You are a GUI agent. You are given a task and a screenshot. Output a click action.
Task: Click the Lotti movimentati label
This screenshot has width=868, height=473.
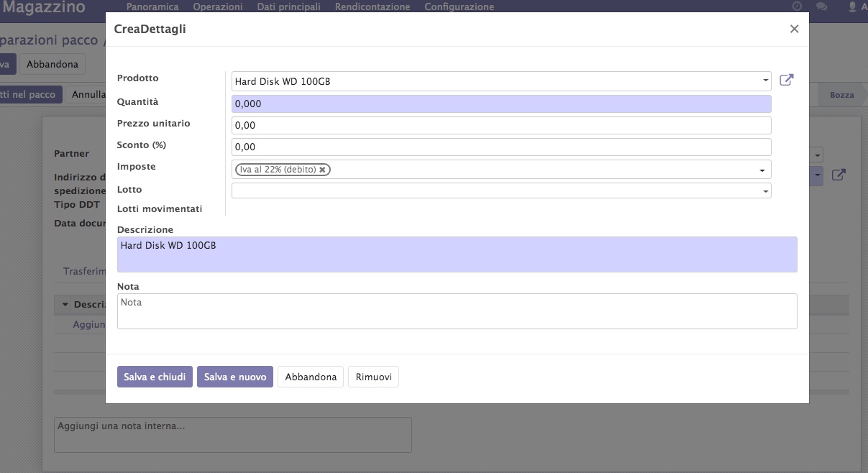pyautogui.click(x=160, y=208)
